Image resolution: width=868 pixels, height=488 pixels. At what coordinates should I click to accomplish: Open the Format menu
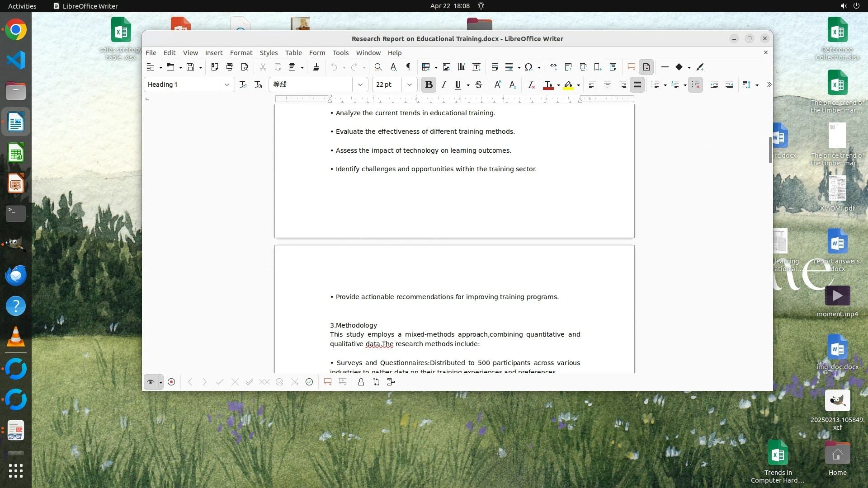[241, 53]
